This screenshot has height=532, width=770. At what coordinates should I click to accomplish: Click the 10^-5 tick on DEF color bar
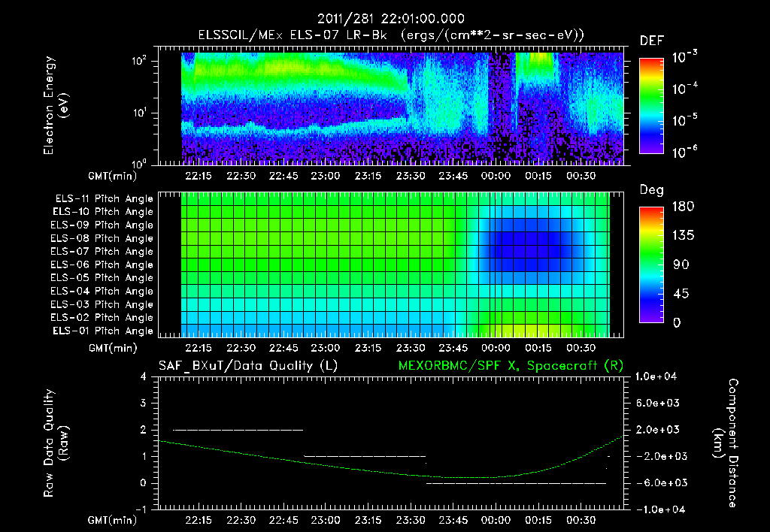click(684, 120)
